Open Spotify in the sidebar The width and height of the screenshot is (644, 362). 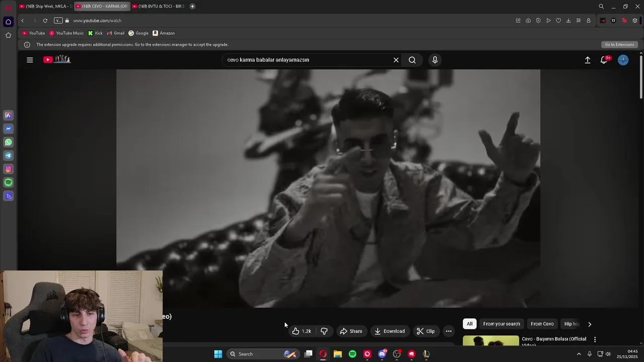point(8,183)
